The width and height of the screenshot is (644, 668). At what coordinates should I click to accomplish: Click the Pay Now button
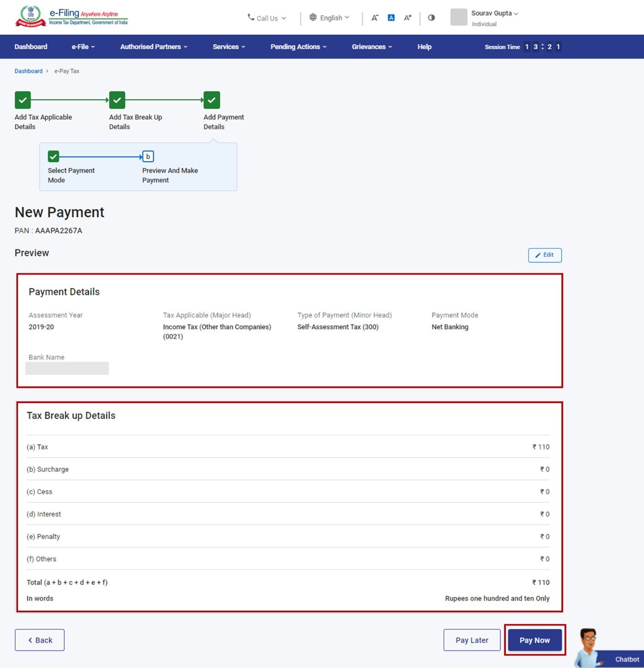pos(535,640)
